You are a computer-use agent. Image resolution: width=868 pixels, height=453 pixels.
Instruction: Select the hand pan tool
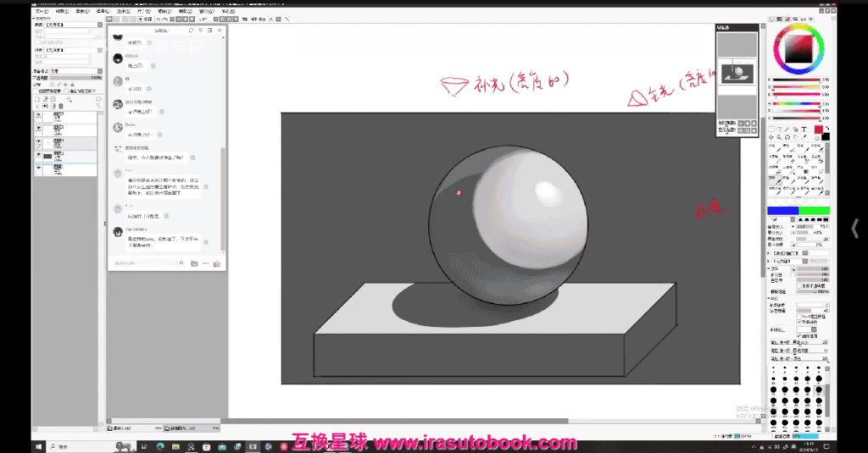[x=795, y=136]
